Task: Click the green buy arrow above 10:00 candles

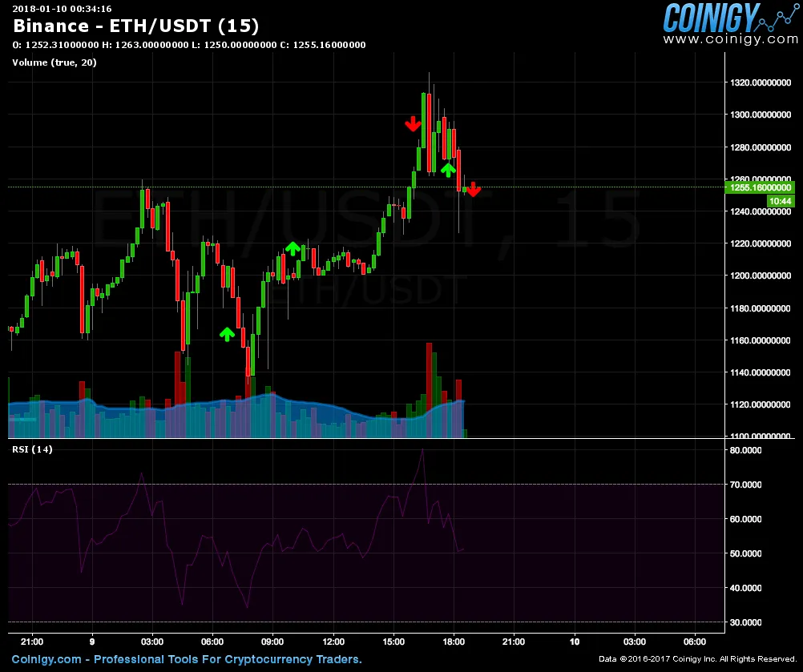Action: [x=293, y=248]
